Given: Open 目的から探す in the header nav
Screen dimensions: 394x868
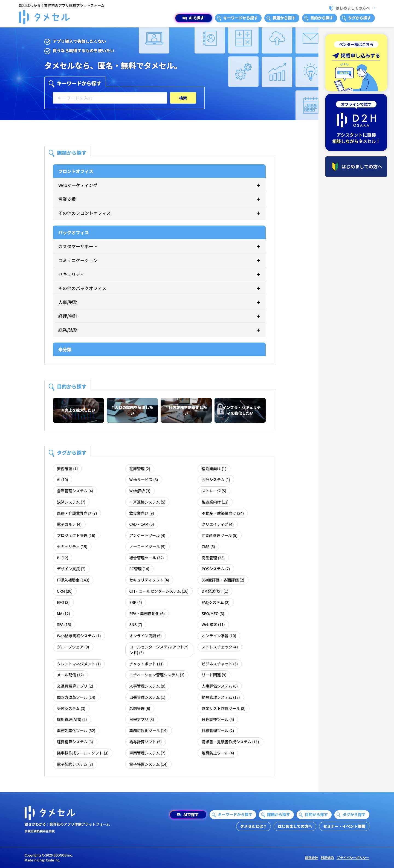Looking at the screenshot, I should pos(319,18).
